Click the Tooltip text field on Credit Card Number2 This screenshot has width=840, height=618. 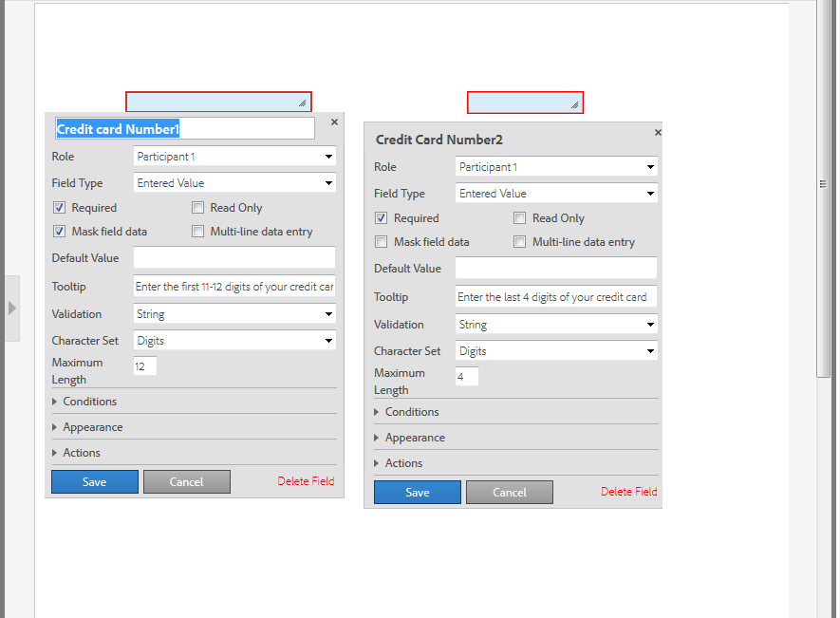(555, 296)
